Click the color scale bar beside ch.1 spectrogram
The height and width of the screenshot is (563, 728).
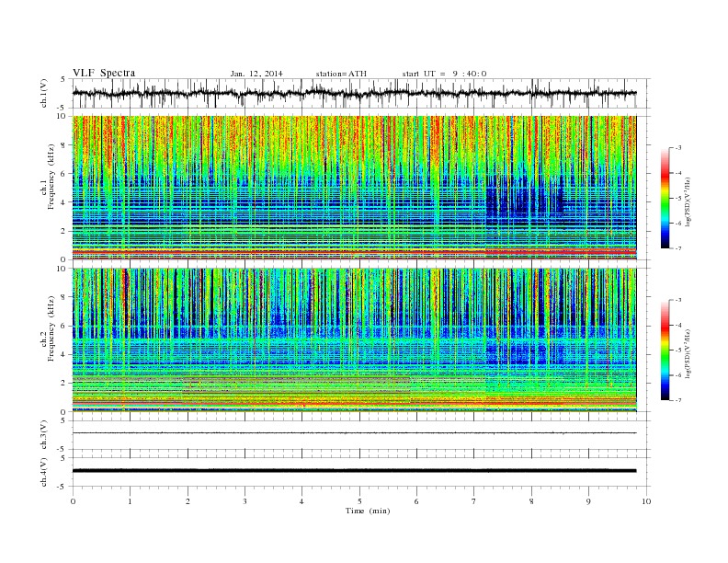(x=665, y=199)
